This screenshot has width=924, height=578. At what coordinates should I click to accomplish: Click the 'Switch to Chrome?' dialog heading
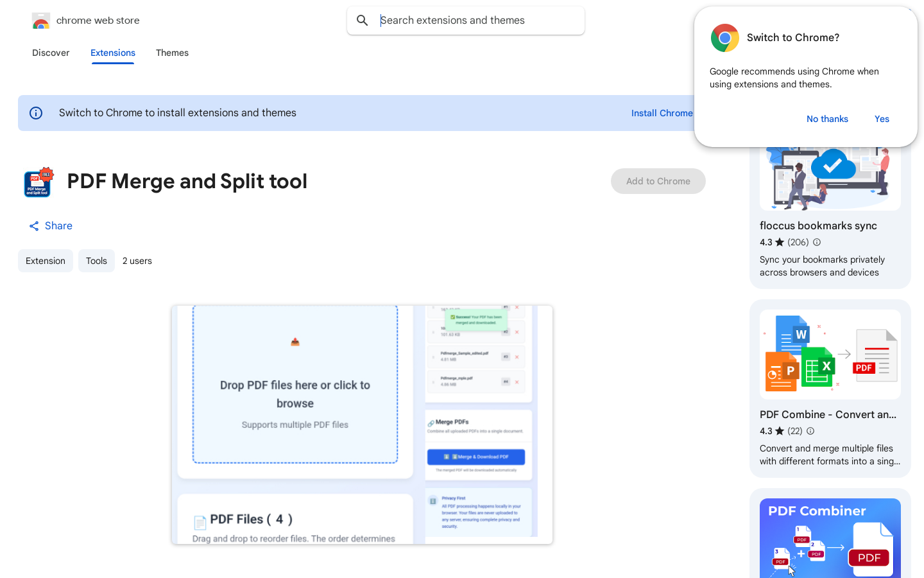click(x=793, y=38)
